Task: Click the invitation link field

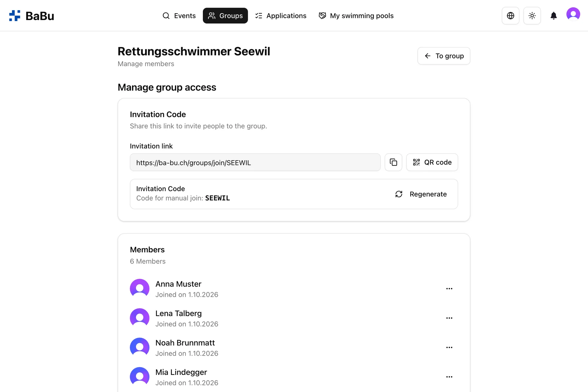Action: coord(255,162)
